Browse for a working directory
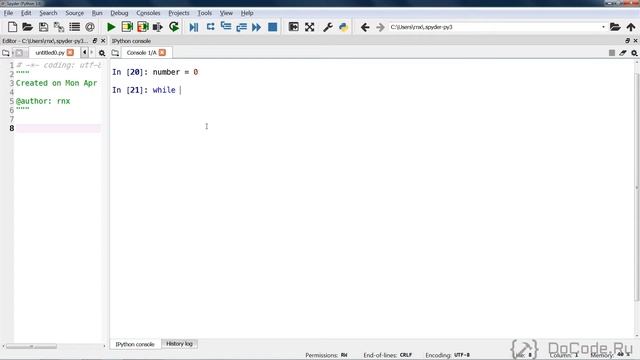640x360 pixels. pos(615,27)
